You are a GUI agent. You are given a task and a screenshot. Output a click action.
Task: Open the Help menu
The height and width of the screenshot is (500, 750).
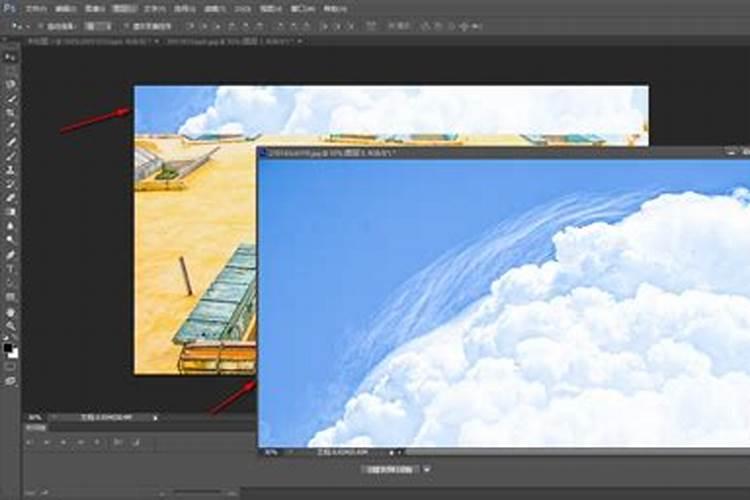335,9
